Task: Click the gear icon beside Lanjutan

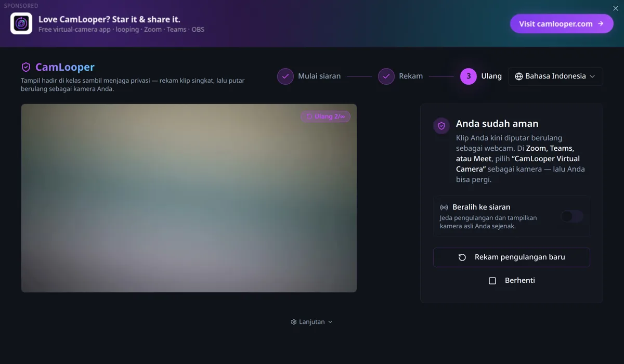Action: [x=294, y=322]
